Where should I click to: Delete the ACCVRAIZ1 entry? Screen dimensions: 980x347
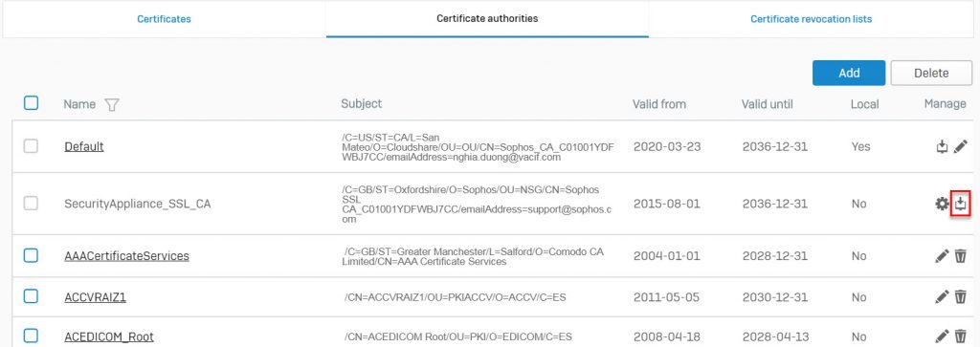click(961, 297)
